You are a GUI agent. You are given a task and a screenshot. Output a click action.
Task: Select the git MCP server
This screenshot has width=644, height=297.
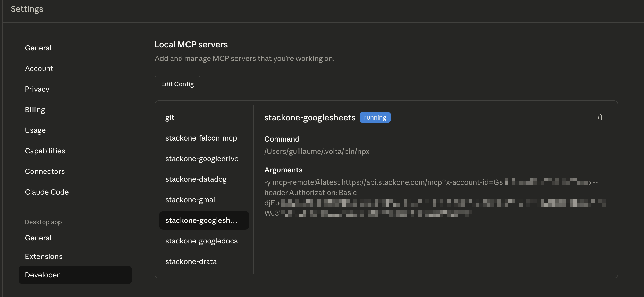pos(170,117)
